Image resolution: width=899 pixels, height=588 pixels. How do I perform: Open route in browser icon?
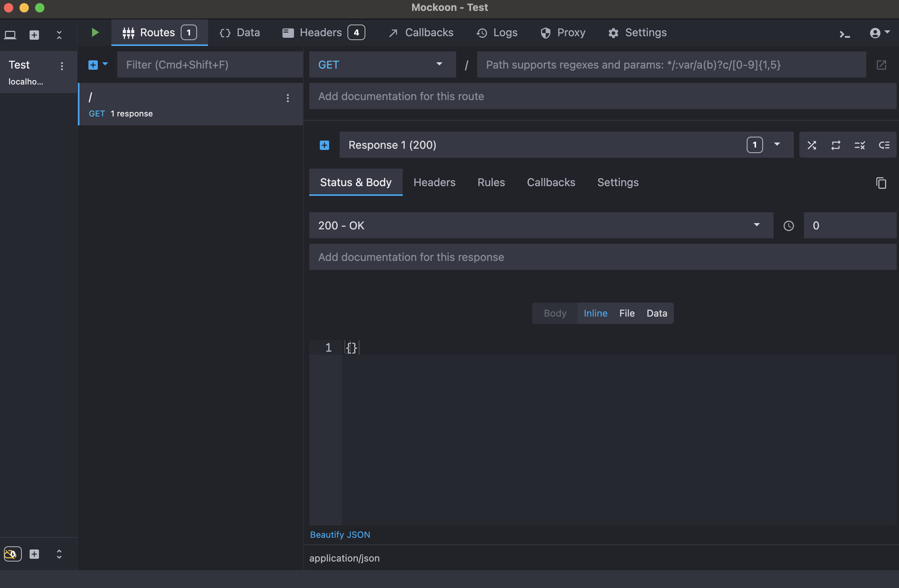(x=881, y=65)
